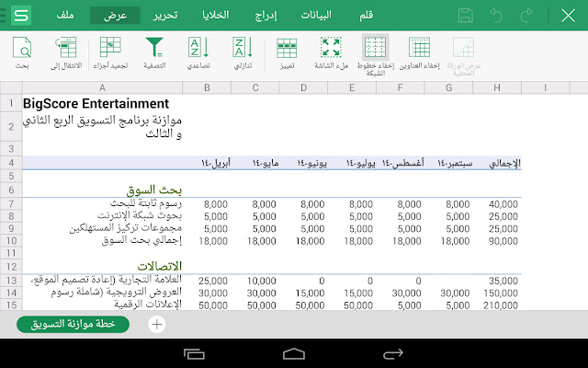The height and width of the screenshot is (368, 588).
Task: Open the Pen (قلم) tab
Action: [x=366, y=16]
